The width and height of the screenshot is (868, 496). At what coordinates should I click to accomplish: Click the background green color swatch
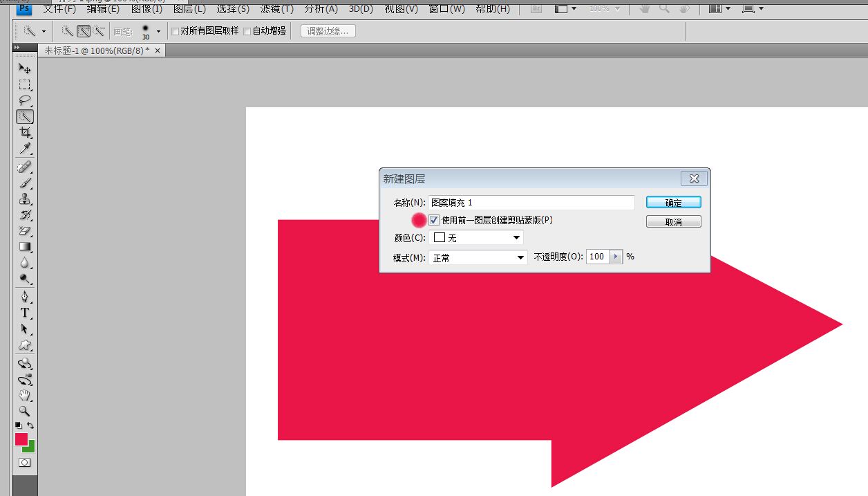[x=30, y=448]
